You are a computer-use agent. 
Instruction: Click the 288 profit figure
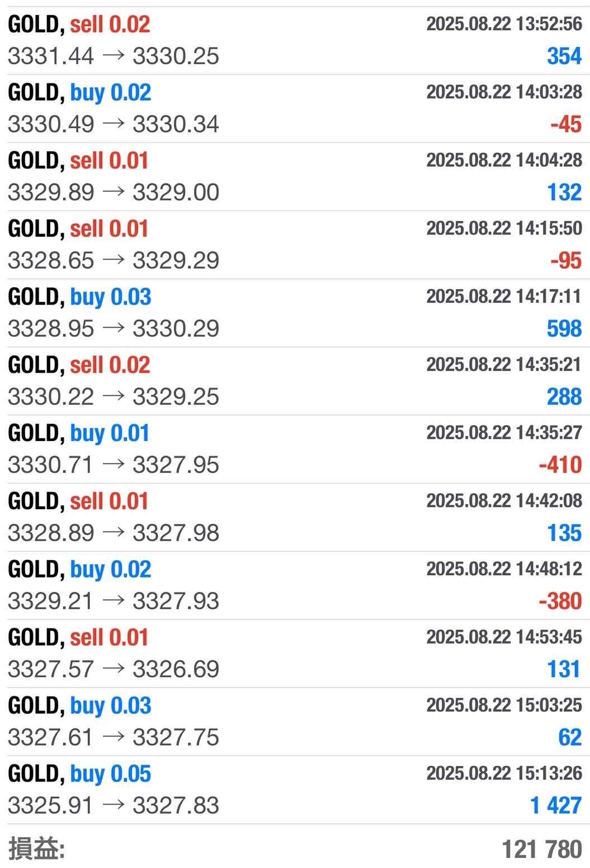[x=564, y=397]
